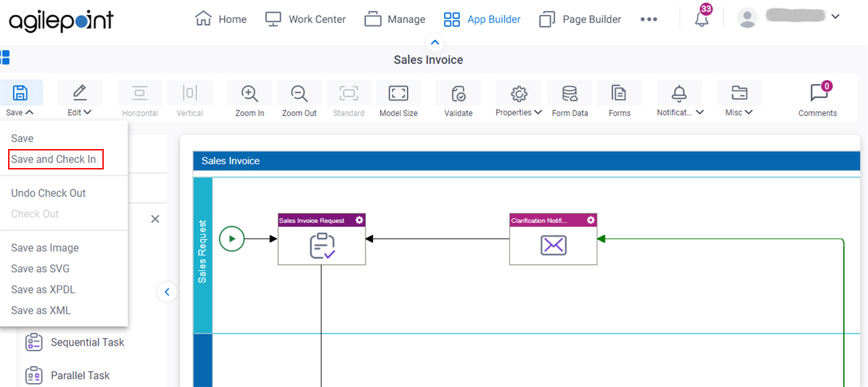
Task: Expand the Notifications dropdown arrow
Action: point(700,113)
